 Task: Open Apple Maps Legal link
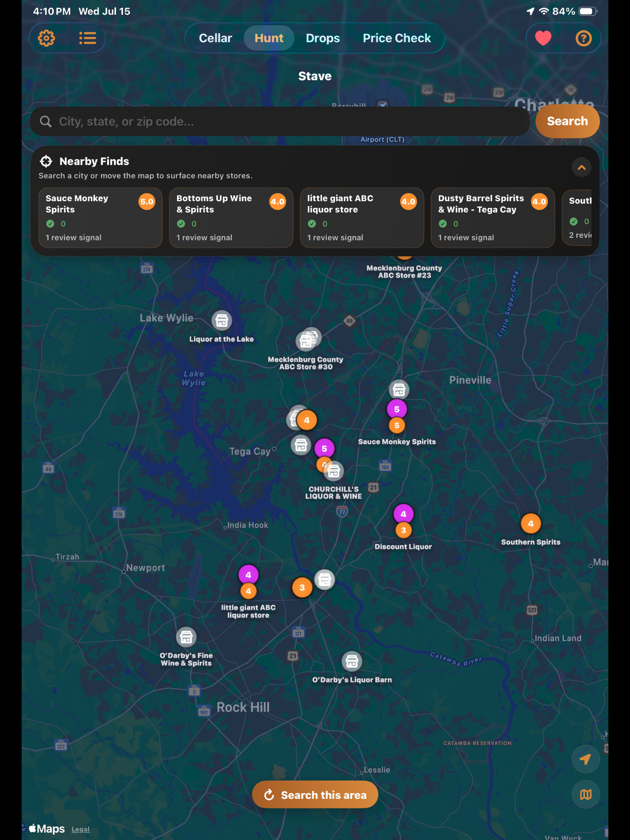pos(81,829)
